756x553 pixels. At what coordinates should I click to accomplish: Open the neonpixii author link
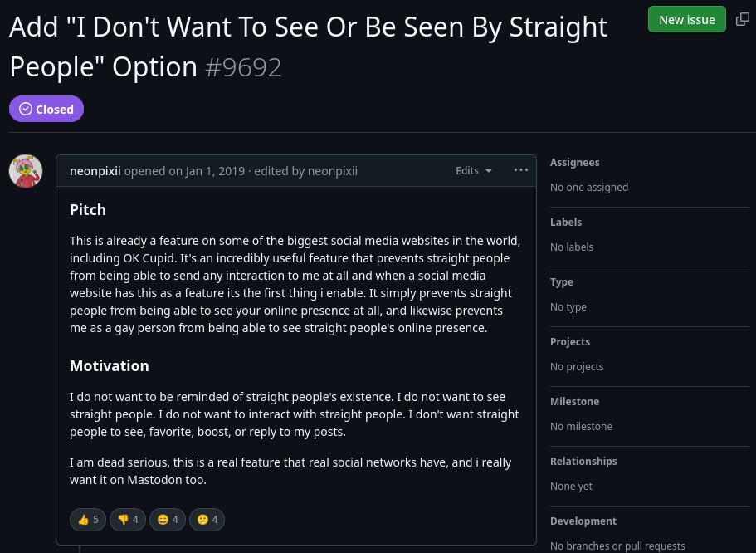[x=95, y=171]
